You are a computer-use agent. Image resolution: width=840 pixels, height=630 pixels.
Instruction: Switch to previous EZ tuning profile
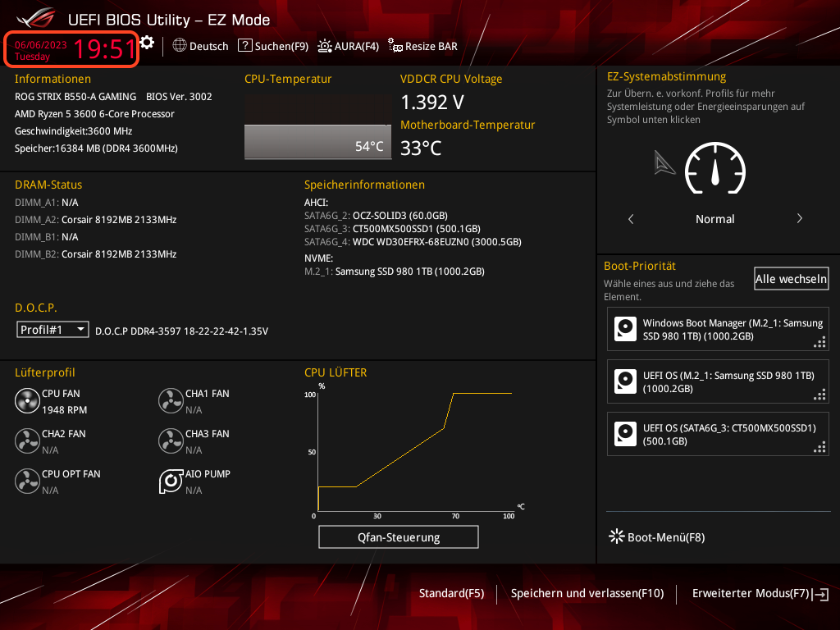(631, 218)
